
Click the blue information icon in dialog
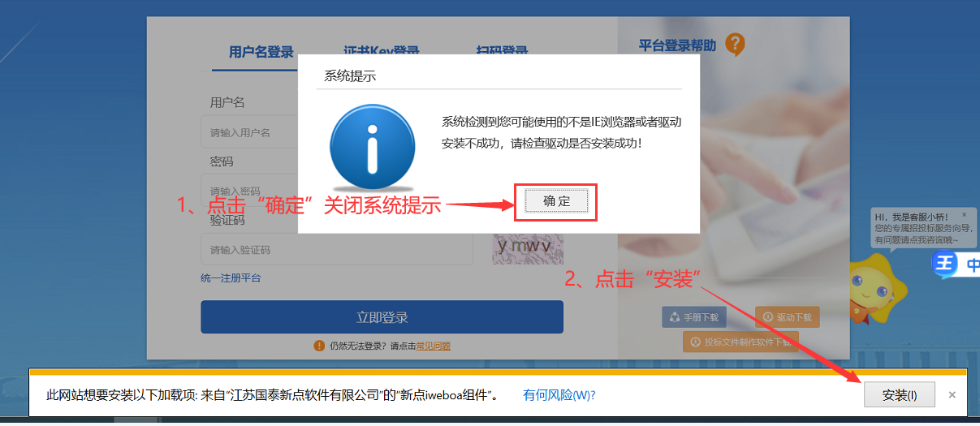tap(372, 147)
